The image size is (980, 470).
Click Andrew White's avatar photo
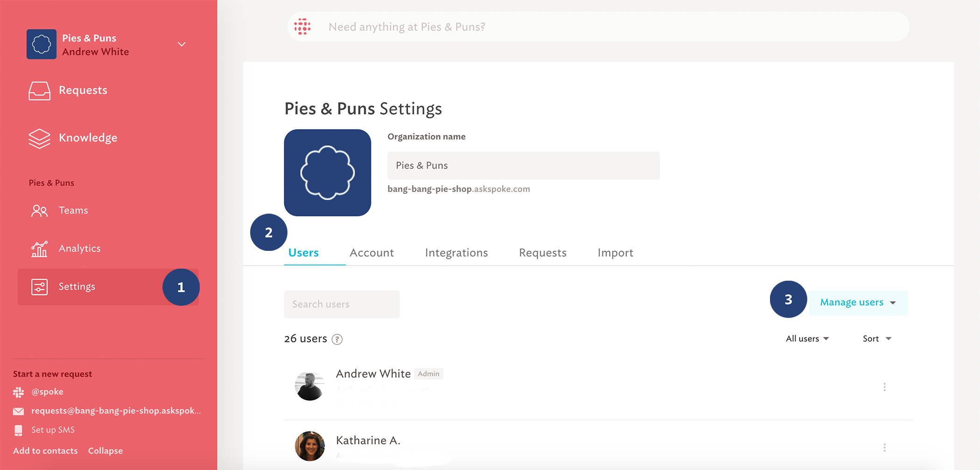point(309,386)
